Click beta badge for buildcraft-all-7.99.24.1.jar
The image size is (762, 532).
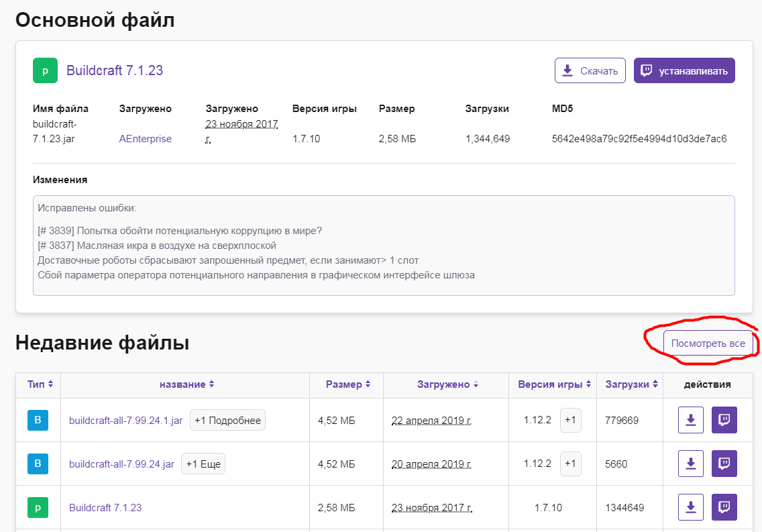[x=38, y=420]
